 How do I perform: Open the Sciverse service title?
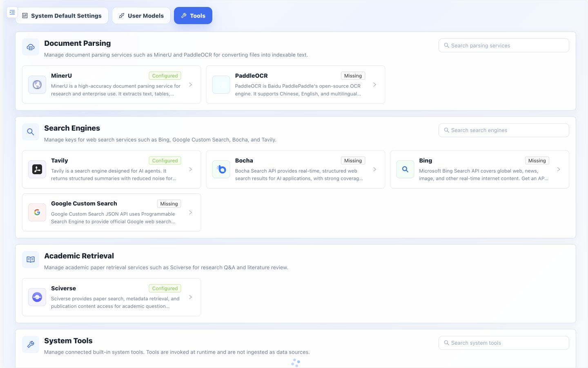(64, 288)
